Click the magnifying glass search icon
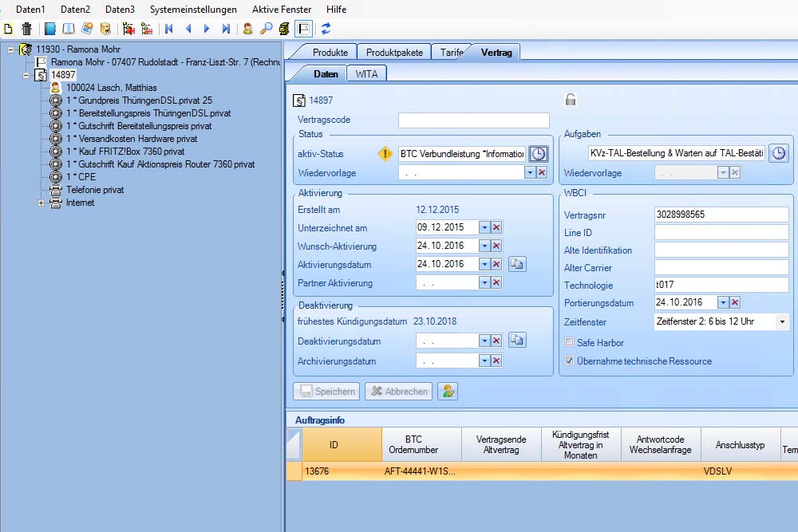798x532 pixels. click(267, 29)
